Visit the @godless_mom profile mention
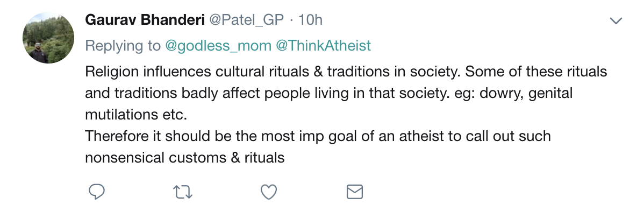The height and width of the screenshot is (211, 644). point(218,46)
